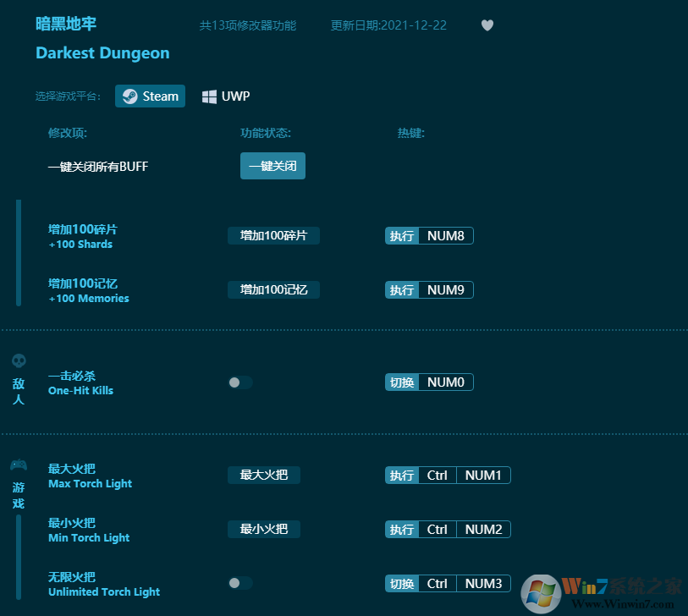Click 执行 beside the Ctrl NUM1 hotkey
Viewport: 688px width, 616px height.
402,476
